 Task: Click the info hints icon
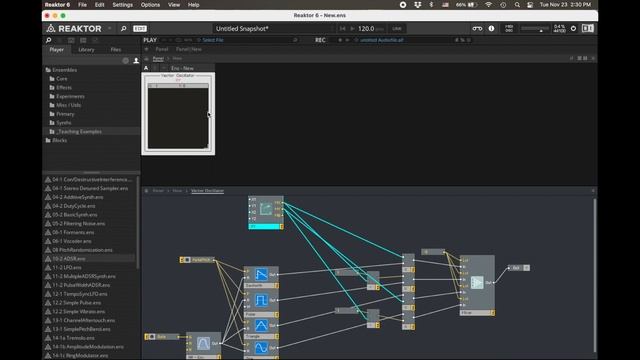pyautogui.click(x=491, y=29)
